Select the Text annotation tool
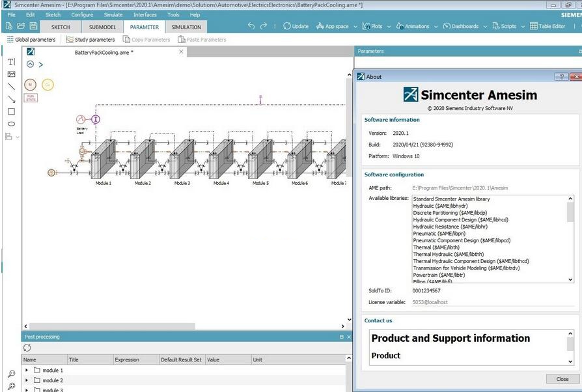 12,62
